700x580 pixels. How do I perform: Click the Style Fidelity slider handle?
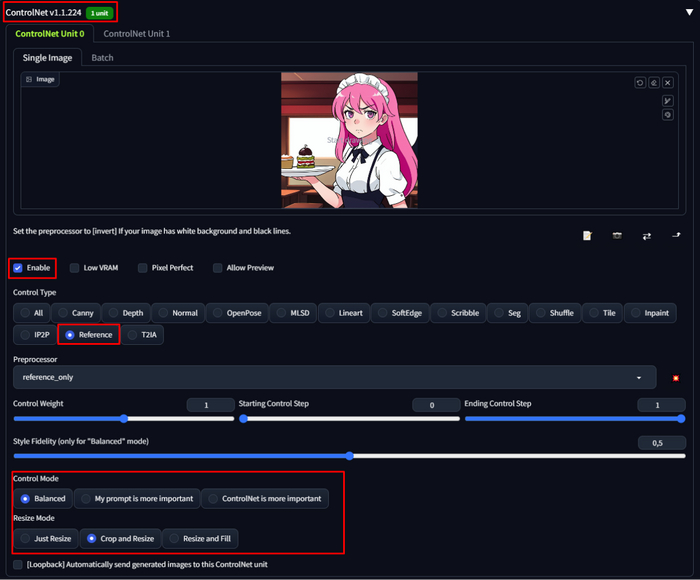350,456
